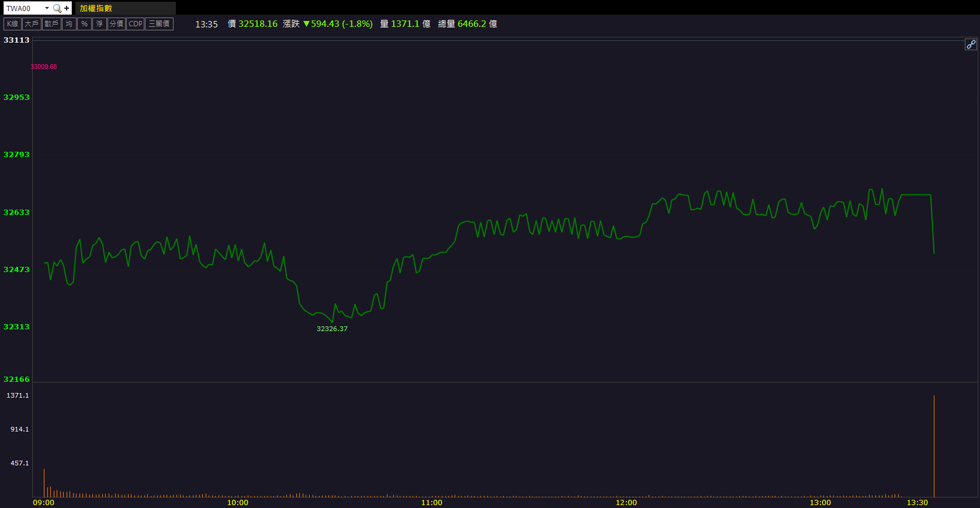
Task: Click the magnifier search icon
Action: pos(57,8)
